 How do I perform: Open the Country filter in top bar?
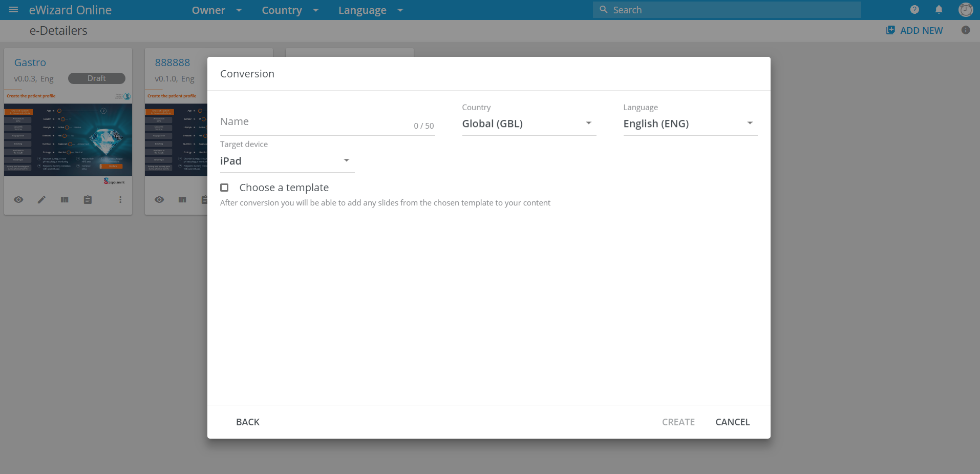point(290,10)
